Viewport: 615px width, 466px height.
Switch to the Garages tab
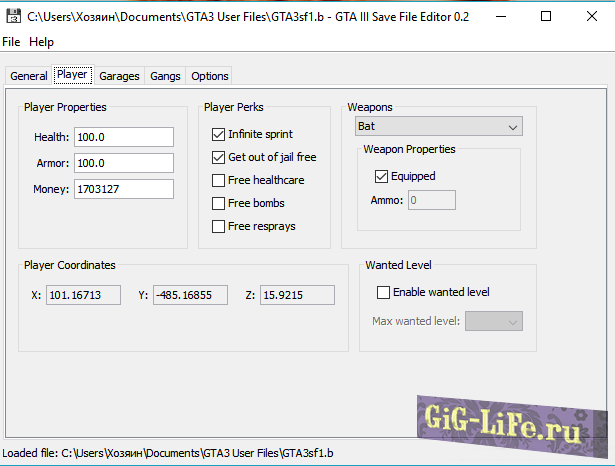click(119, 76)
